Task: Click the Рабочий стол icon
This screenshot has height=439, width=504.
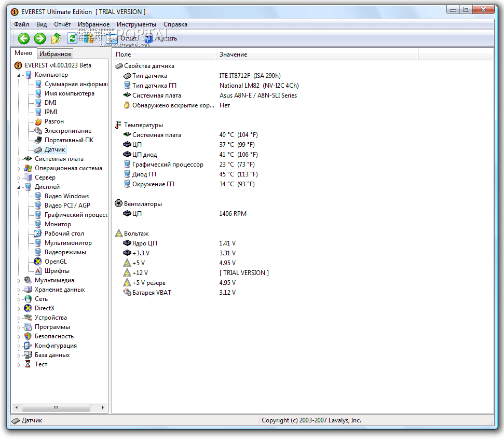Action: [x=38, y=234]
